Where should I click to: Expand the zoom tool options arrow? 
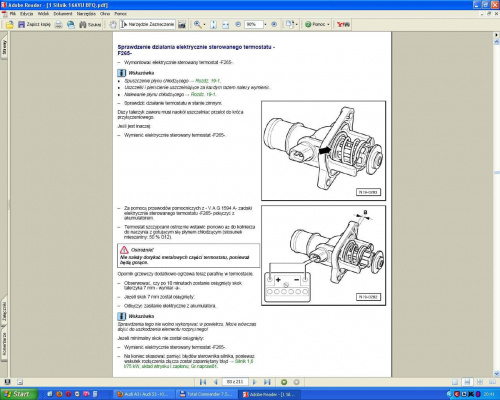[x=204, y=24]
